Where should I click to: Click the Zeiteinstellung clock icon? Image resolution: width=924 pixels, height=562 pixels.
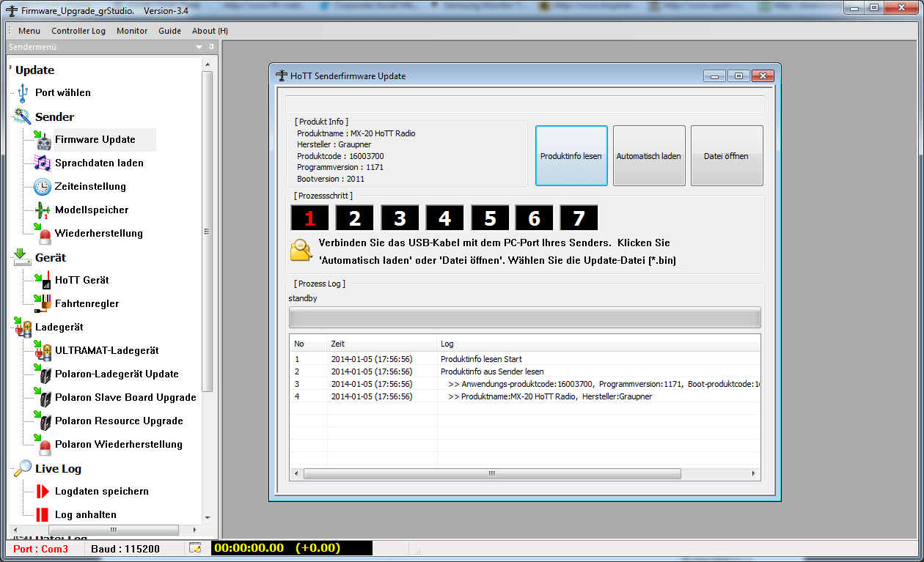pyautogui.click(x=43, y=187)
